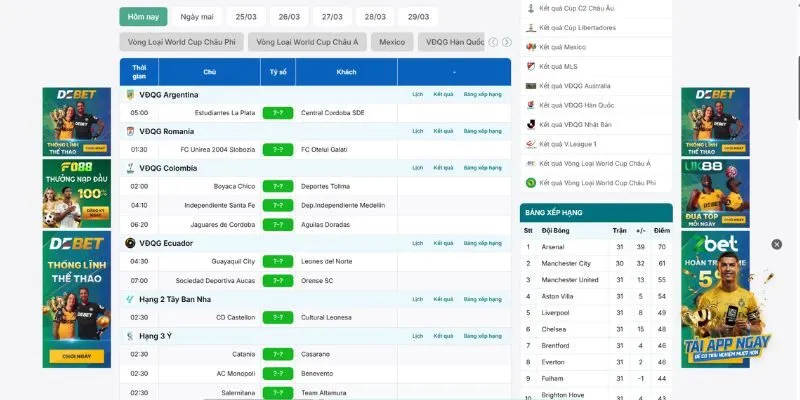This screenshot has width=800, height=400.
Task: Click the VĐQG Argentina league logo icon
Action: [x=130, y=95]
